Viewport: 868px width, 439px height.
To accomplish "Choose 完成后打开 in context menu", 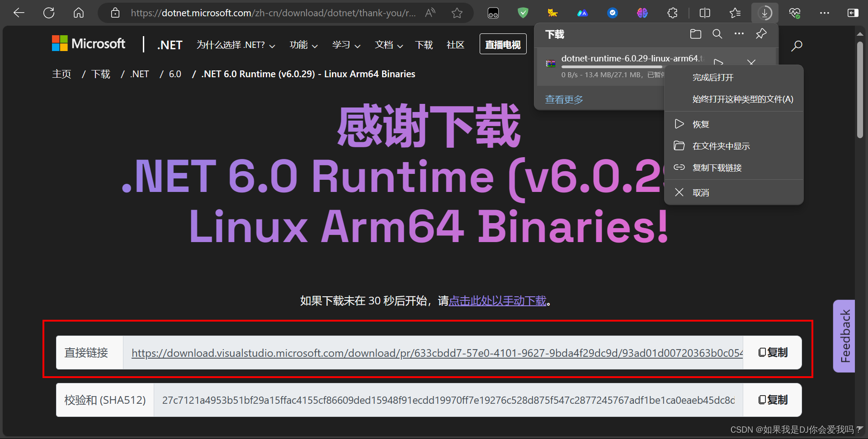I will pos(713,77).
